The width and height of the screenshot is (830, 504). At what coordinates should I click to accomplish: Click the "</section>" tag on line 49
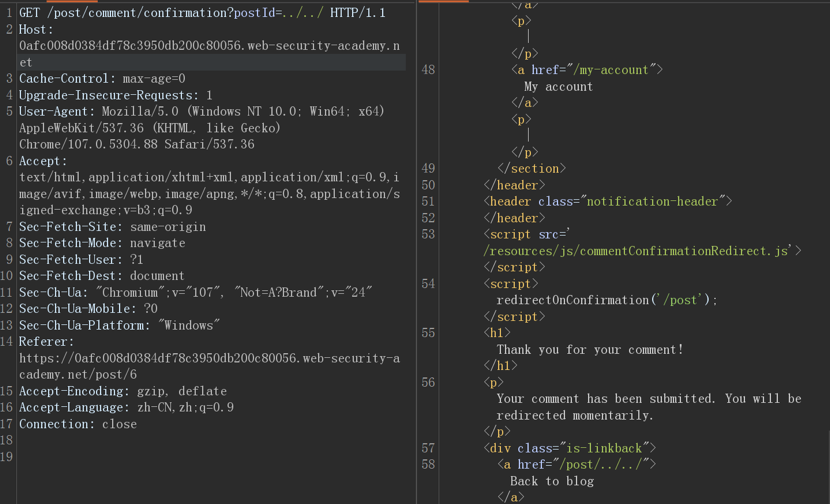click(x=531, y=168)
